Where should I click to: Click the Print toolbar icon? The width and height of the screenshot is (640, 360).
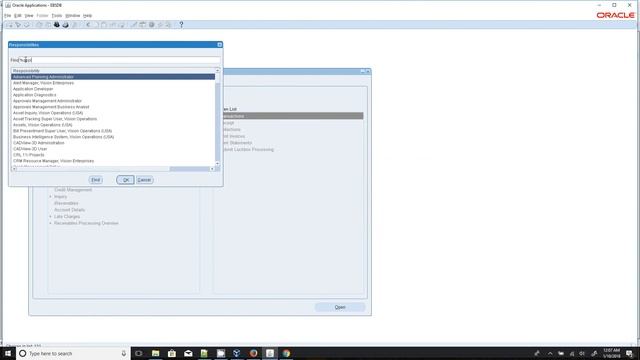click(x=65, y=25)
